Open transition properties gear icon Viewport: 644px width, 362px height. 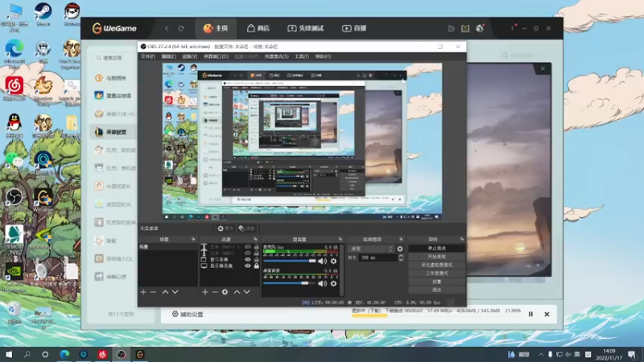pyautogui.click(x=399, y=249)
